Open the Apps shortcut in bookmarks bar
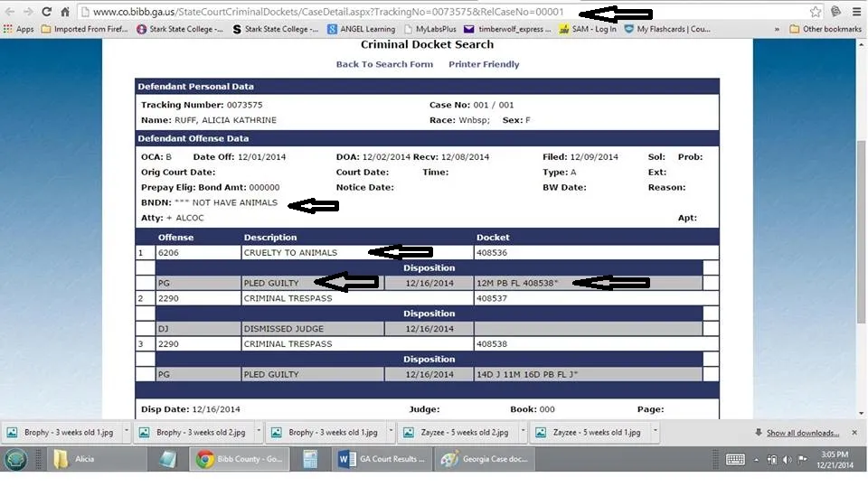Screen dimensions: 868x487 18,29
